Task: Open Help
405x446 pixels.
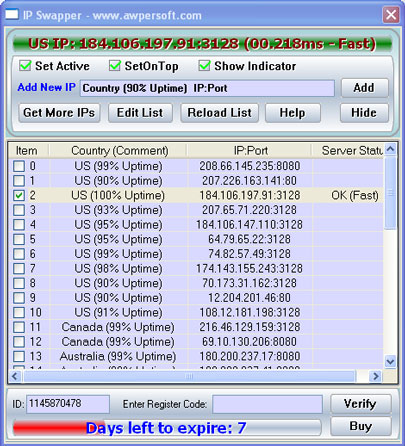Action: pos(293,113)
